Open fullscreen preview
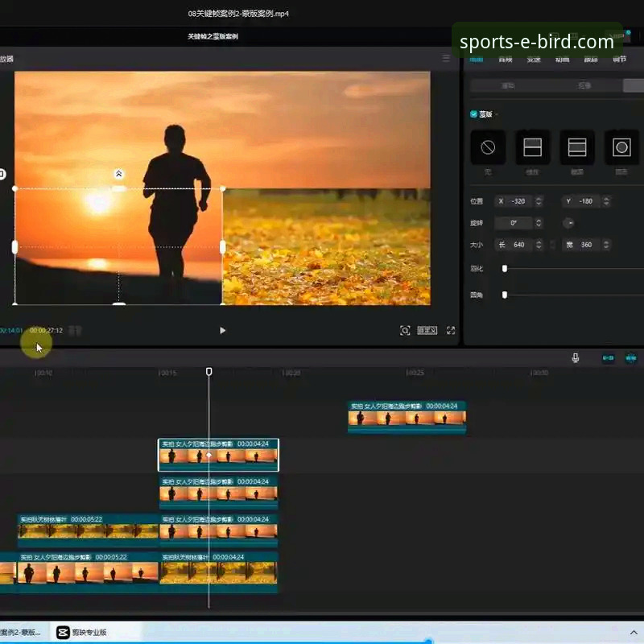Screen dimensions: 644x644 pyautogui.click(x=451, y=330)
